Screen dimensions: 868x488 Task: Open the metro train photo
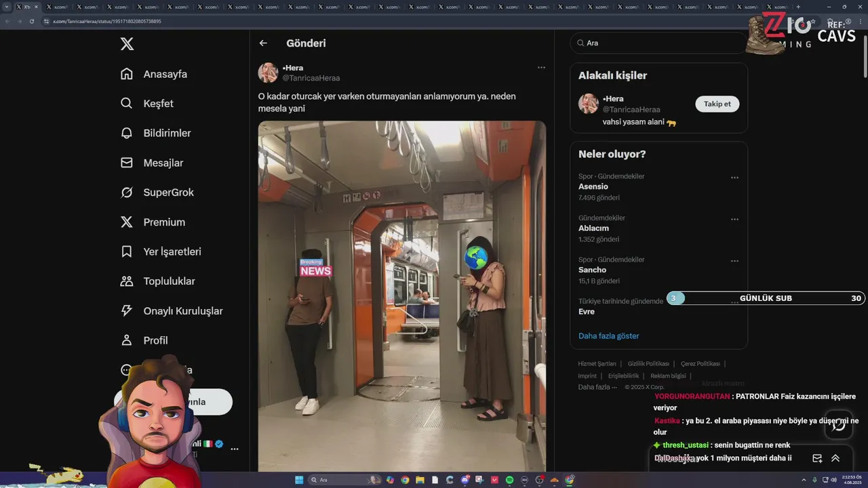401,296
